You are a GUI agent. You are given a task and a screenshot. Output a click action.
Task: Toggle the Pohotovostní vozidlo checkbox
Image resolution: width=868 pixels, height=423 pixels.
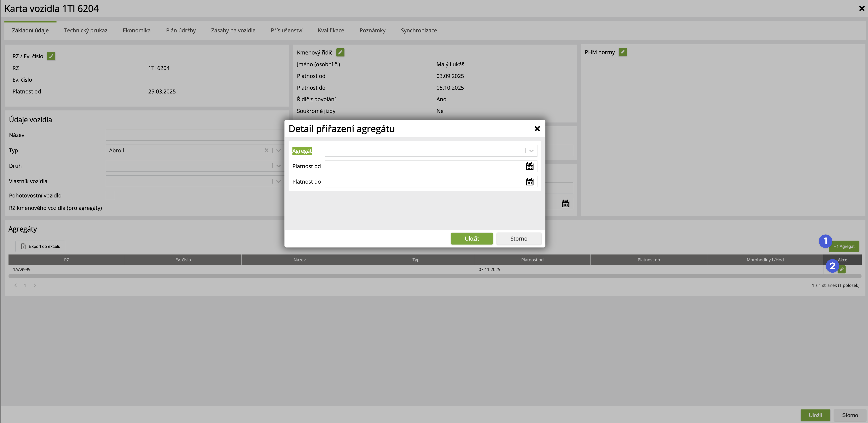[x=110, y=196]
